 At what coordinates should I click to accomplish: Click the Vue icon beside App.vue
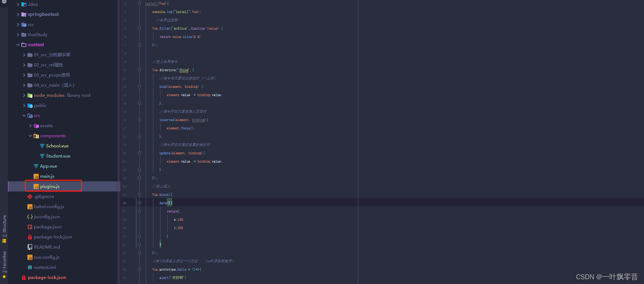[36, 166]
